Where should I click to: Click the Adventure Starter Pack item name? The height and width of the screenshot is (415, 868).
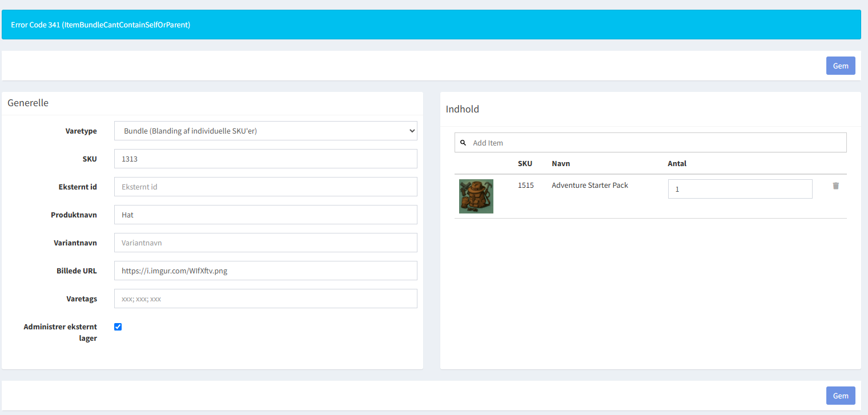click(x=590, y=185)
